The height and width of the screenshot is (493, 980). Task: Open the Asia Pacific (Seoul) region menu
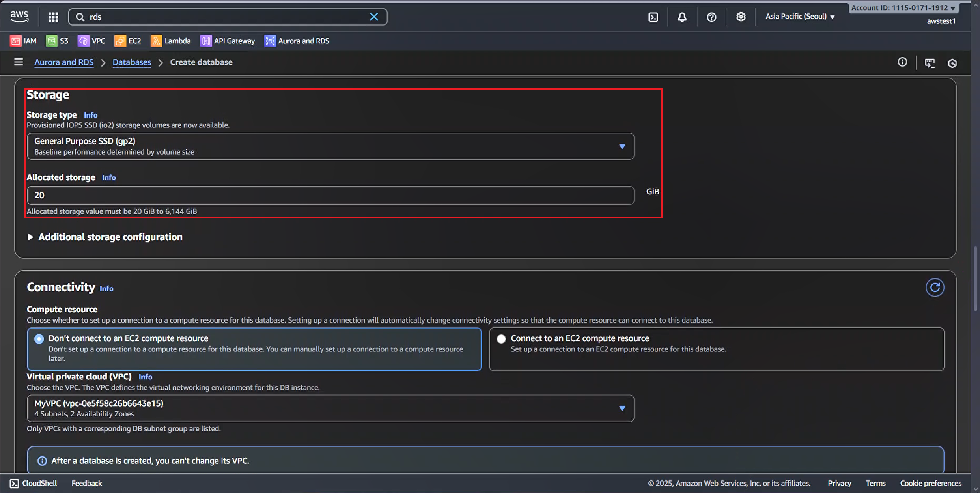coord(800,17)
